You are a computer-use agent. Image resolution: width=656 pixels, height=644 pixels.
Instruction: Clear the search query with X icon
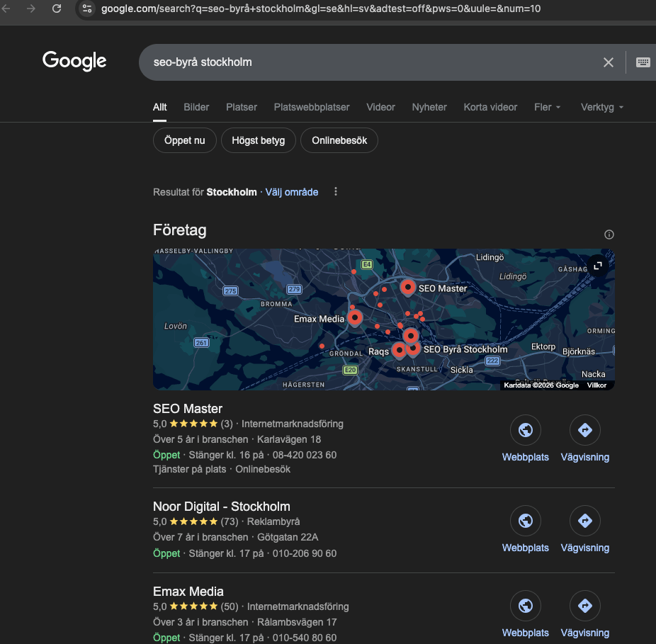(609, 62)
